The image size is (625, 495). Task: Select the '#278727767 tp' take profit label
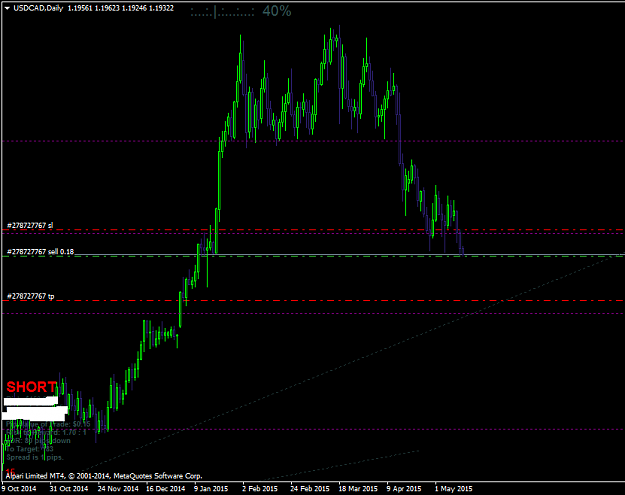coord(31,296)
